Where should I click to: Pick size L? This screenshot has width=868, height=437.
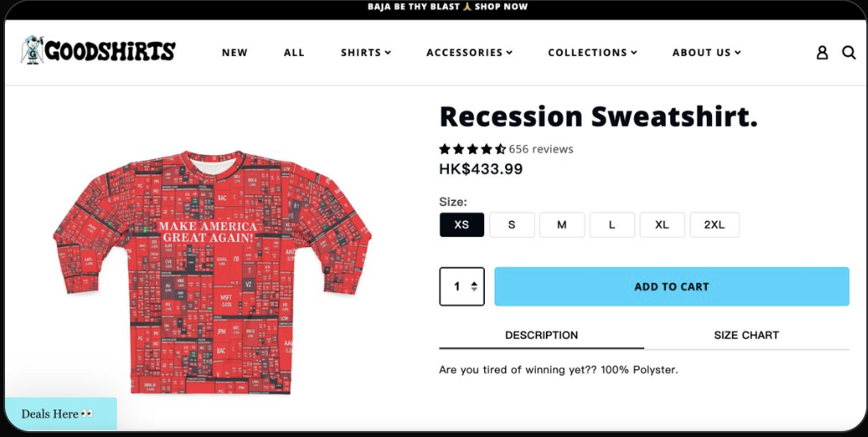(x=612, y=224)
